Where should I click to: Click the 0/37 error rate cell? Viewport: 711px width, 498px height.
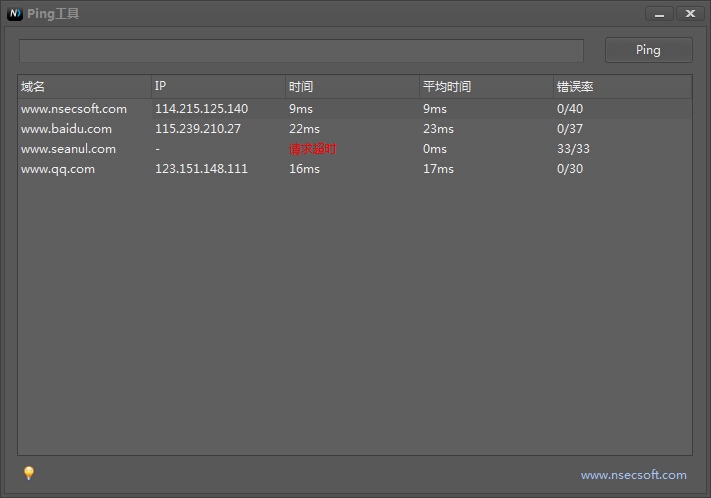(570, 129)
